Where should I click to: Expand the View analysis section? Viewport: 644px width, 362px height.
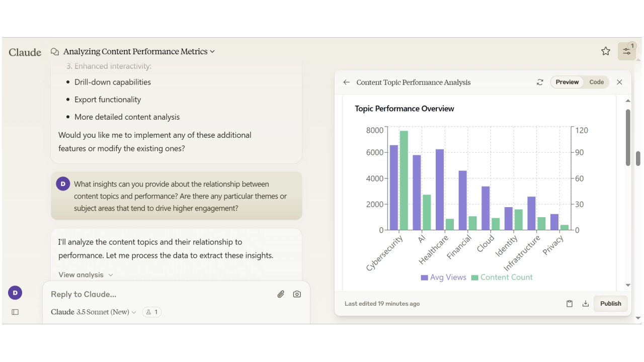pos(85,275)
